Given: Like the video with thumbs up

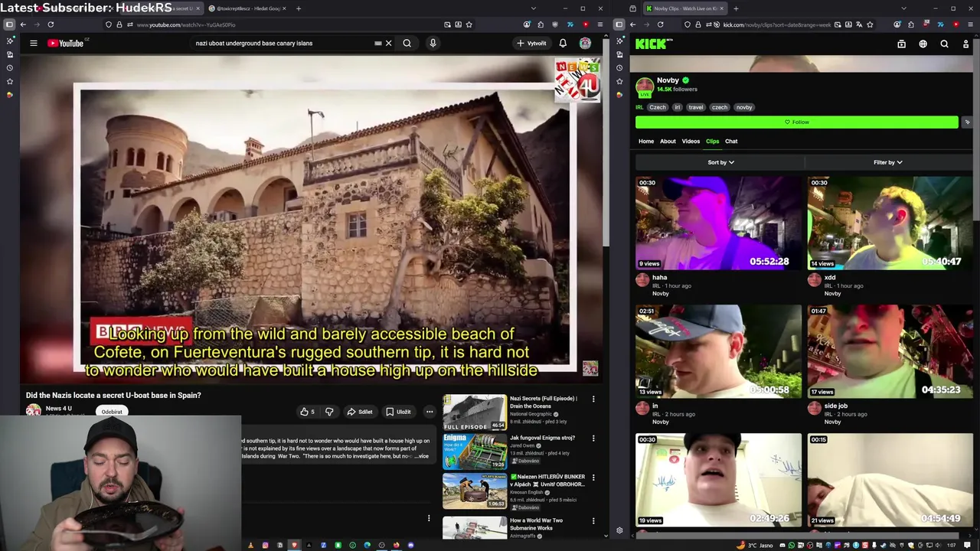Looking at the screenshot, I should pos(307,412).
